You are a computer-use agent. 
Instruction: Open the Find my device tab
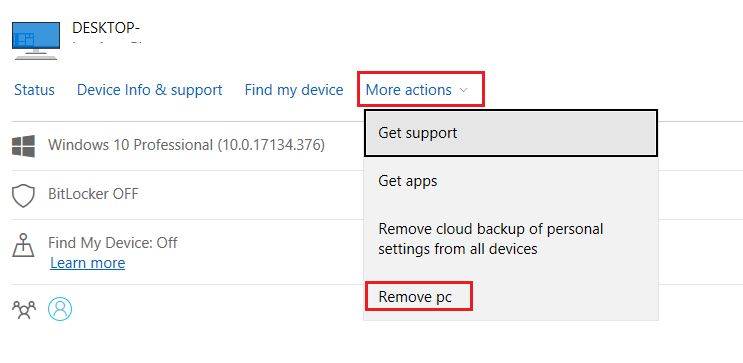[294, 90]
